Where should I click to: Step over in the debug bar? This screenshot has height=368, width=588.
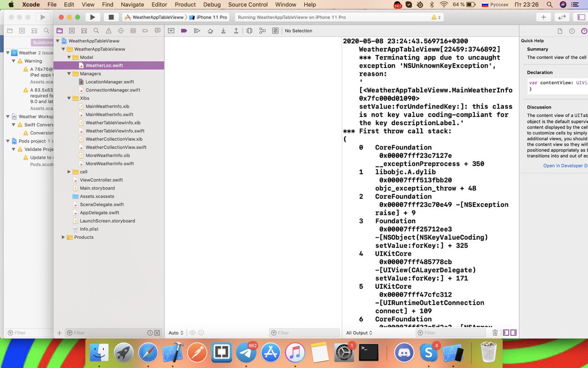pos(210,31)
